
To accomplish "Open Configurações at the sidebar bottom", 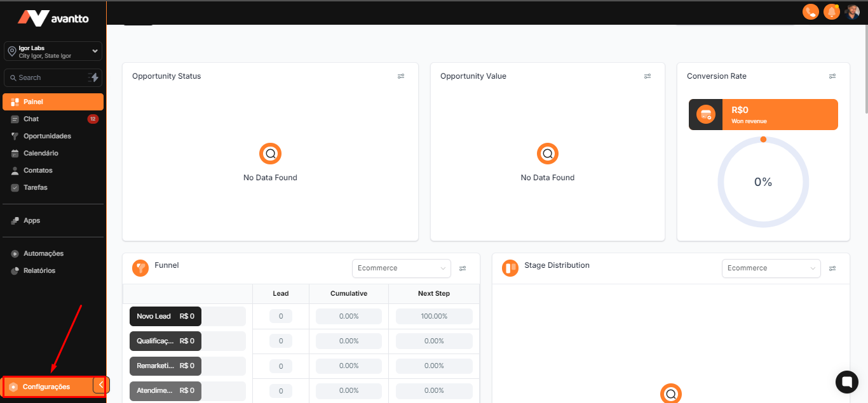I will click(x=46, y=386).
